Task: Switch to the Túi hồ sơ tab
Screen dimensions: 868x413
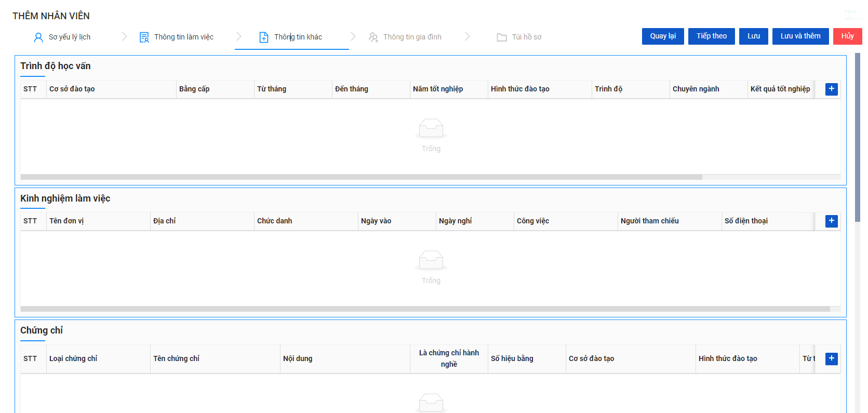Action: 527,37
